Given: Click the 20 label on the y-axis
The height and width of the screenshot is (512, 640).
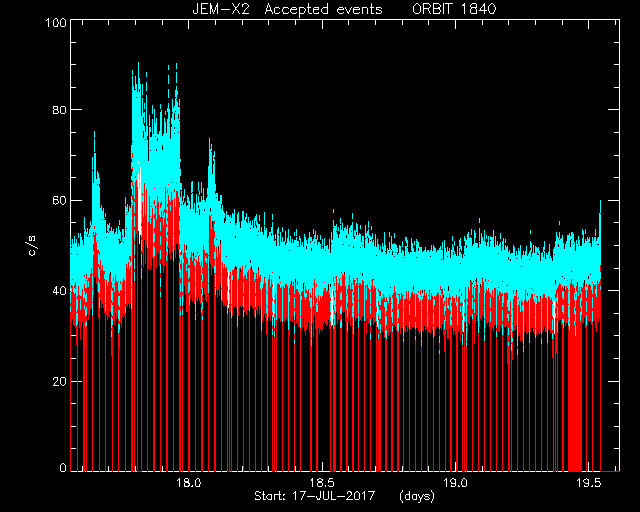Looking at the screenshot, I should (60, 381).
